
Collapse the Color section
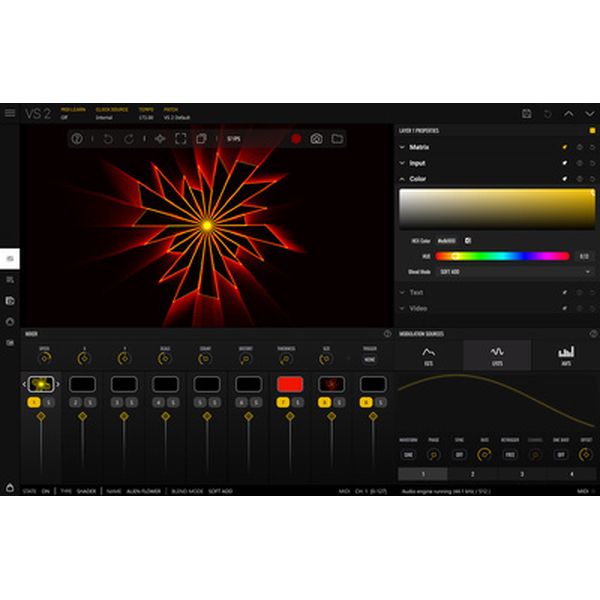(x=417, y=179)
